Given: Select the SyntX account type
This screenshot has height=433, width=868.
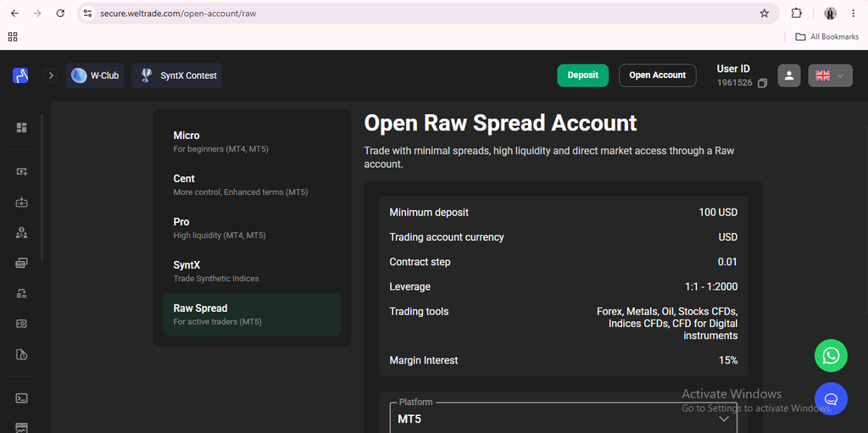Looking at the screenshot, I should click(252, 271).
